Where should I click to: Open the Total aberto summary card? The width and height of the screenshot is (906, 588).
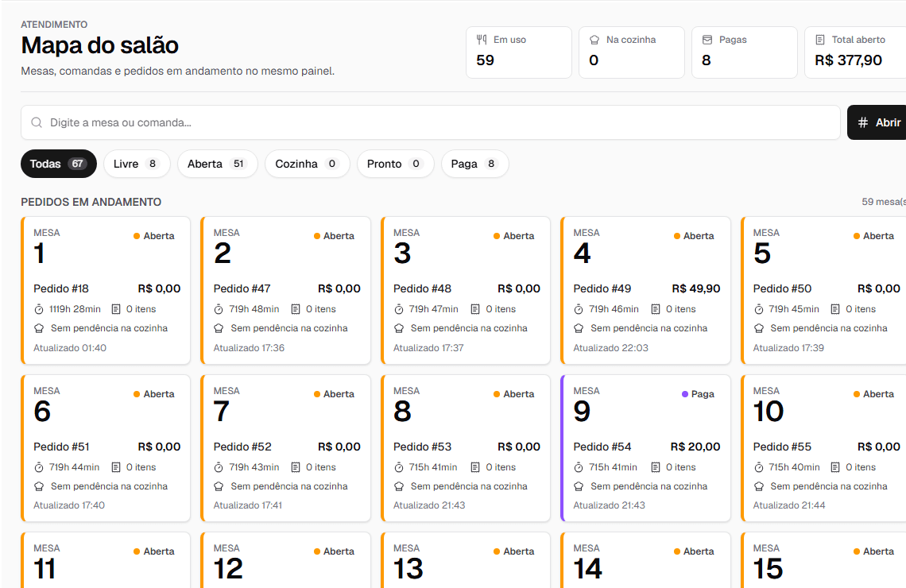point(856,52)
